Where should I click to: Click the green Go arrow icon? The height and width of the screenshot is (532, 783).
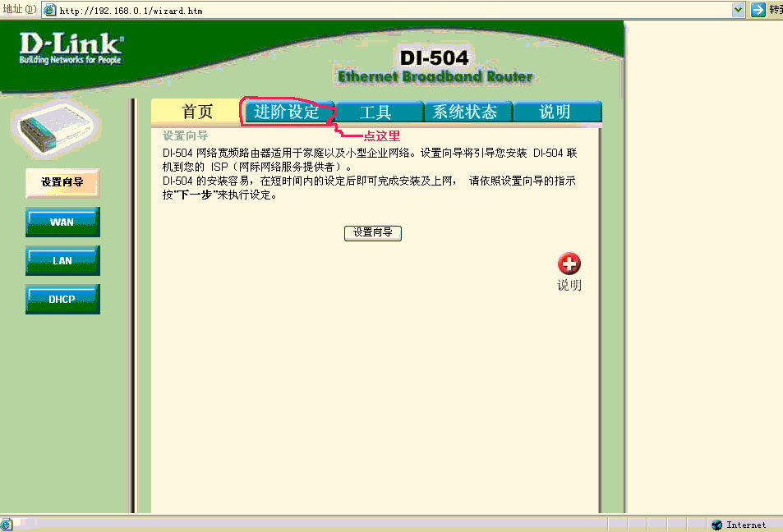pyautogui.click(x=758, y=10)
